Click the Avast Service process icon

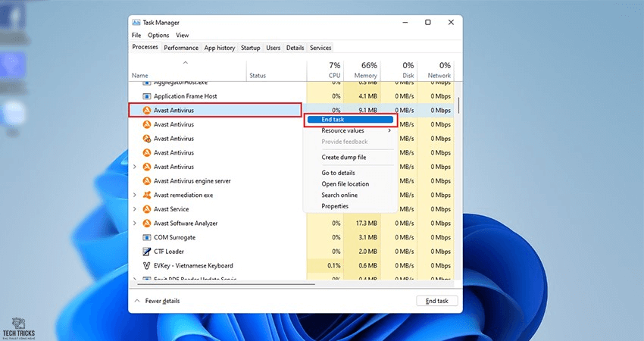point(147,209)
